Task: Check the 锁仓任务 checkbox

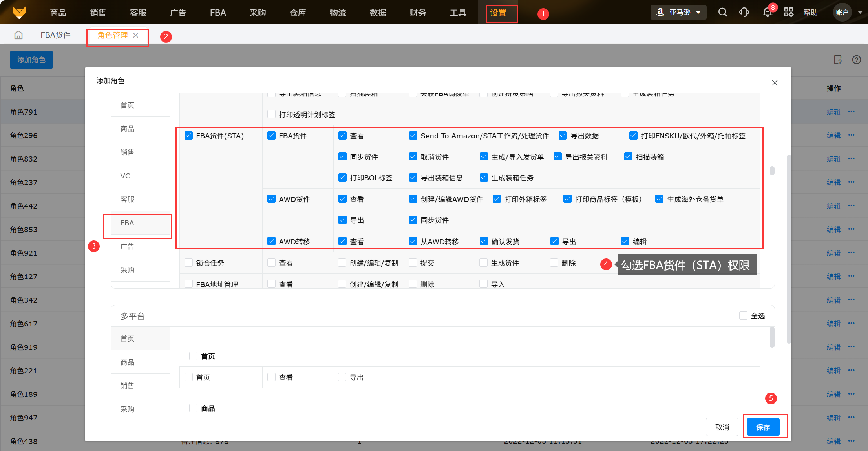Action: pos(188,263)
